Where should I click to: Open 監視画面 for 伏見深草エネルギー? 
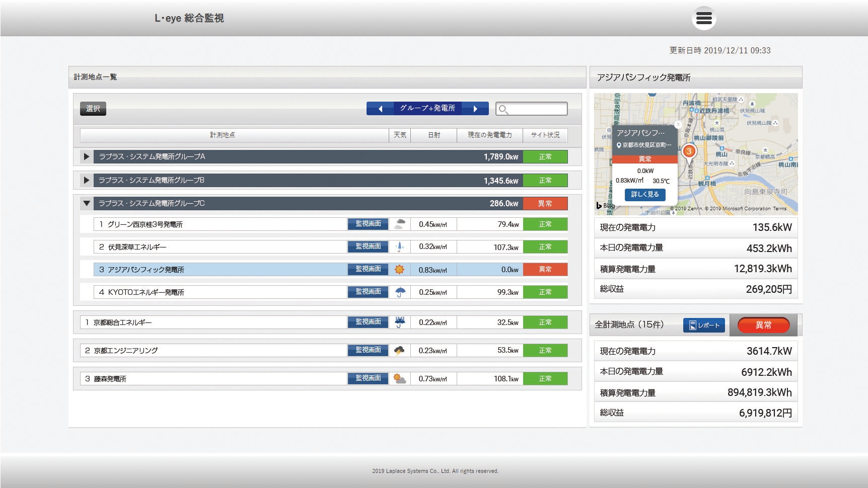(368, 247)
